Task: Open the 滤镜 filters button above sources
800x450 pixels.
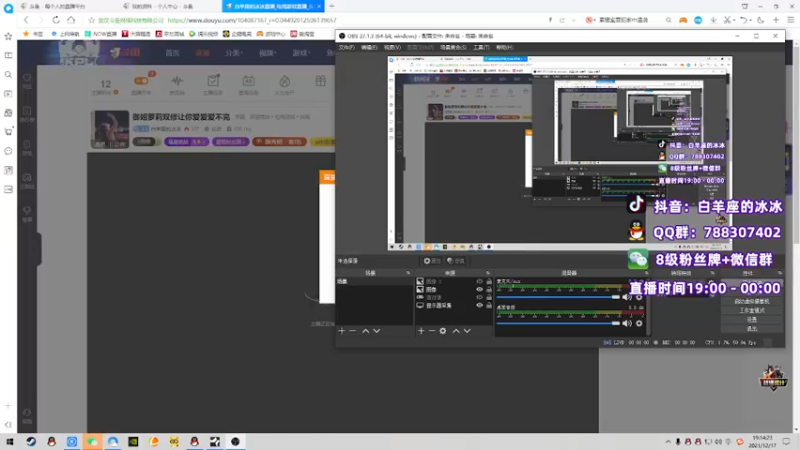Action: click(456, 261)
